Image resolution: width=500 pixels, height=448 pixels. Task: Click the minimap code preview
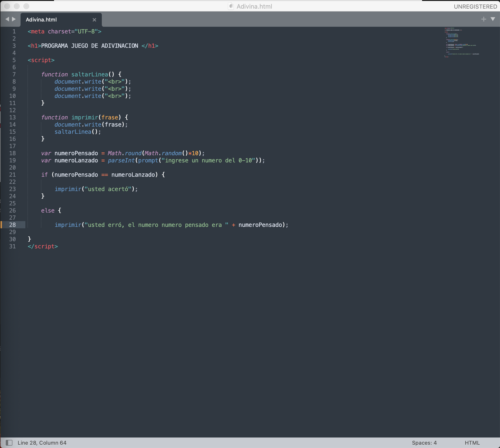(461, 43)
